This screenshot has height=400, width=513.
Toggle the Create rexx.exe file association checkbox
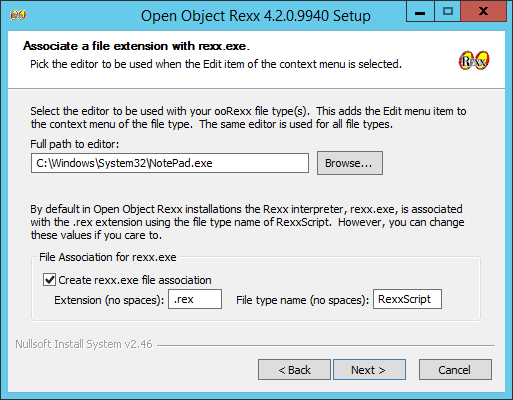point(49,280)
